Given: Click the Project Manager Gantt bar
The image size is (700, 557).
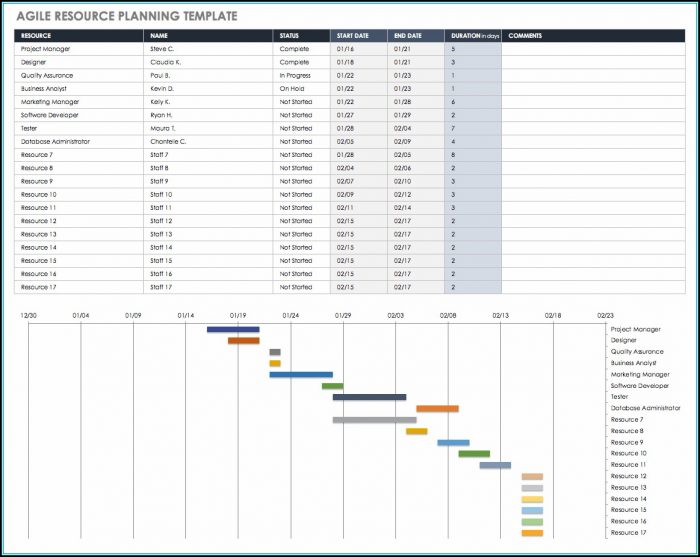Looking at the screenshot, I should tap(233, 329).
